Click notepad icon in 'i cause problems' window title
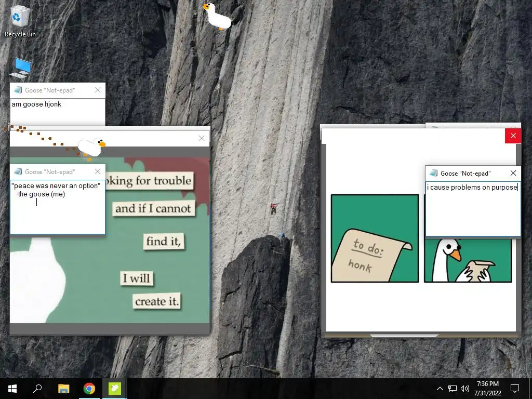 [433, 173]
